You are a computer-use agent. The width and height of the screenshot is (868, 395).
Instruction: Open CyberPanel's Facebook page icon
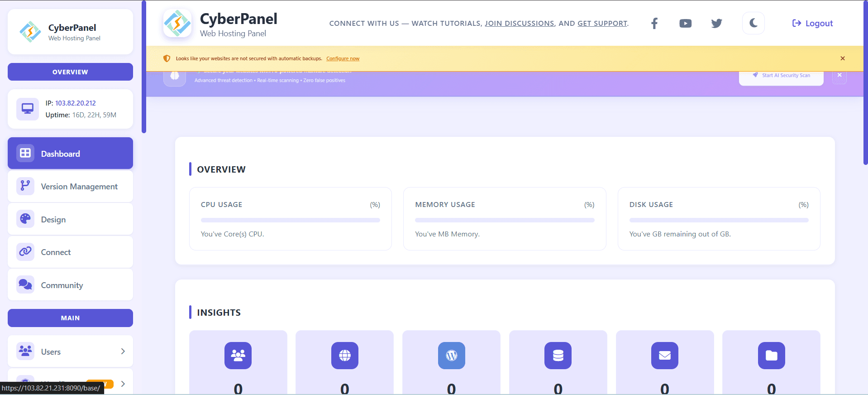654,24
